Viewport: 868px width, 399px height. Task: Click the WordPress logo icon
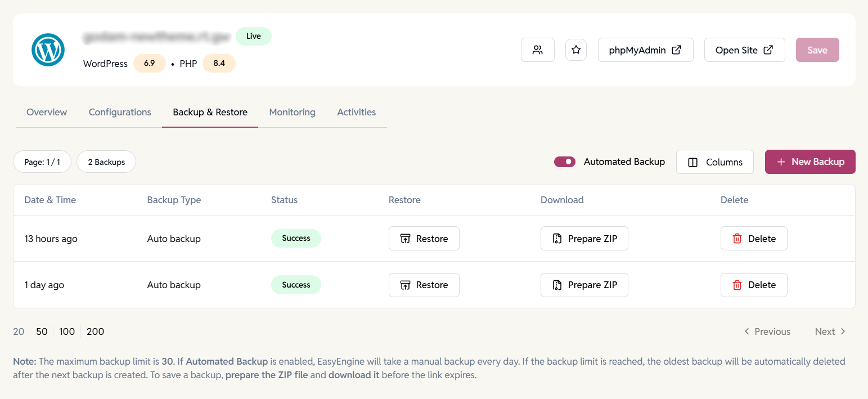48,50
